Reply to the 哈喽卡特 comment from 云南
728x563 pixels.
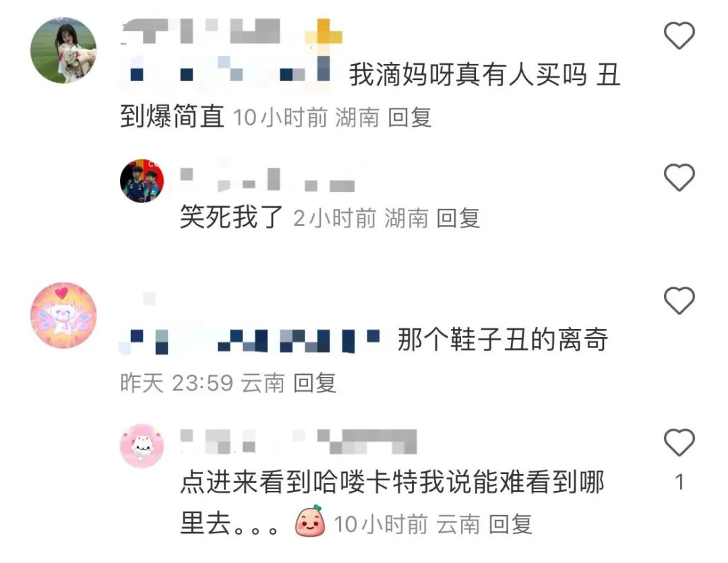click(x=510, y=525)
